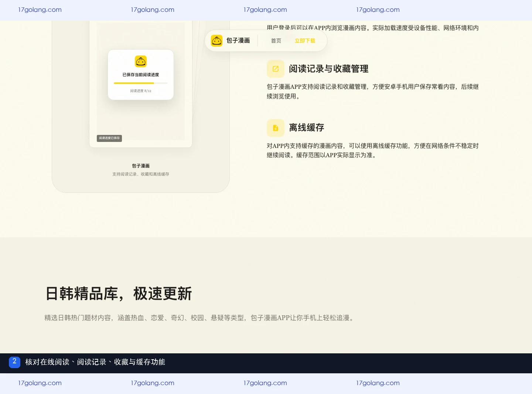The height and width of the screenshot is (394, 532).
Task: Click the 立即下载 nav link
Action: click(x=305, y=41)
